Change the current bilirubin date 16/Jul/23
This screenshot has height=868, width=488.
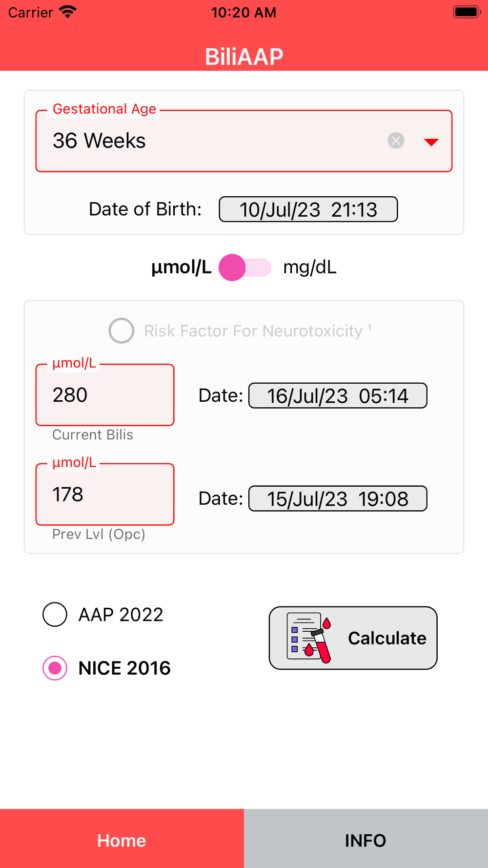[338, 396]
